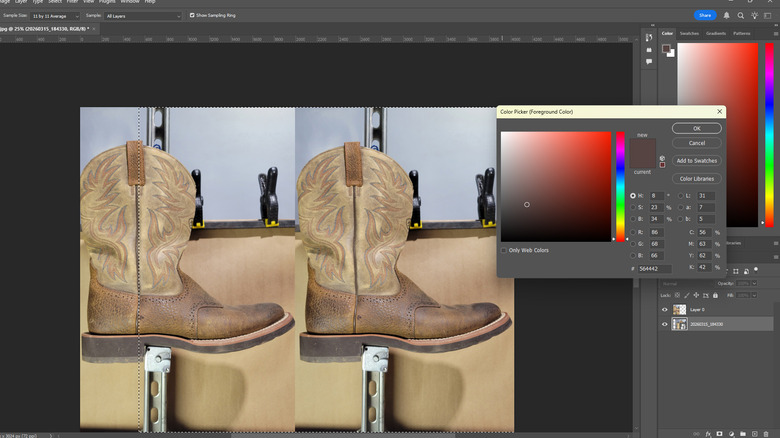Image resolution: width=780 pixels, height=438 pixels.
Task: Click the out-of-gamut warning cube icon
Action: coord(662,158)
